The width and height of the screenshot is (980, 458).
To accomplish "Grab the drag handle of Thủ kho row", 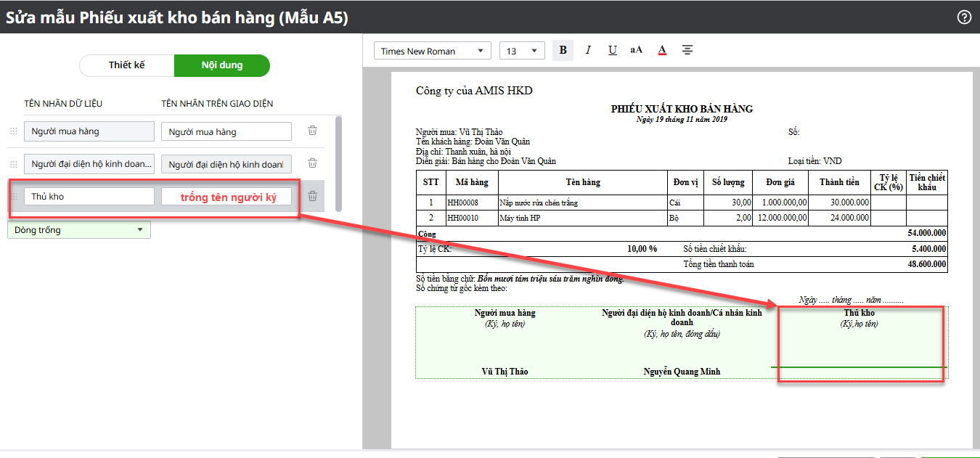I will [x=13, y=196].
